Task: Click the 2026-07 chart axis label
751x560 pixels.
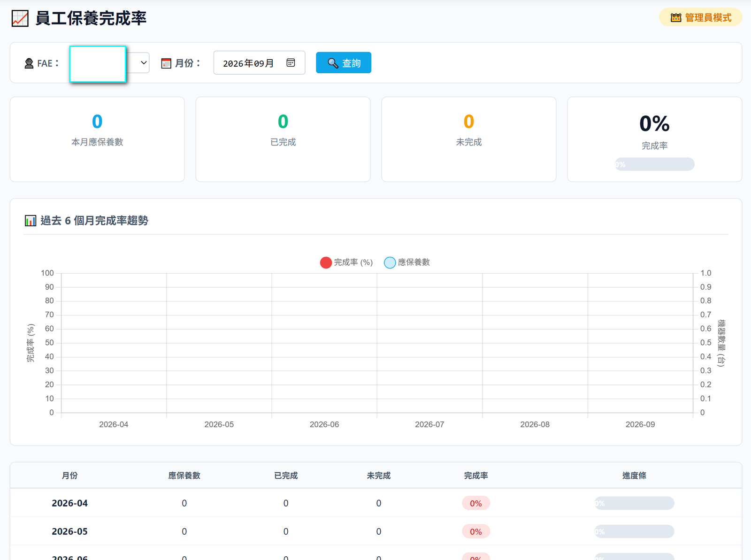Action: (x=429, y=424)
